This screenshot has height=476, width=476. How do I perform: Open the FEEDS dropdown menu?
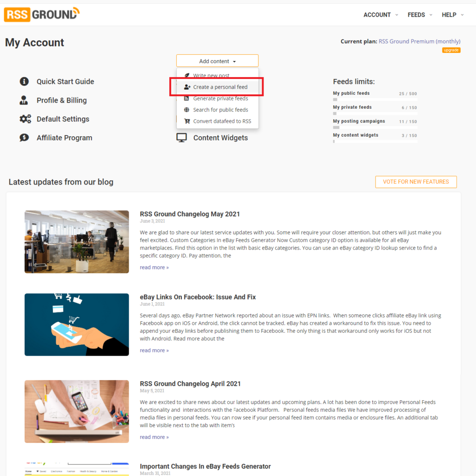pos(420,15)
